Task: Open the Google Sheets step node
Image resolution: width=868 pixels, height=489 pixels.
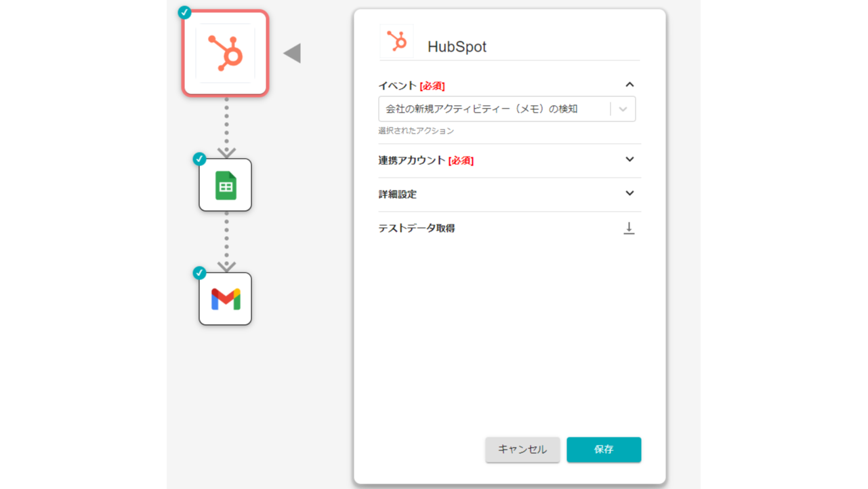Action: click(225, 185)
